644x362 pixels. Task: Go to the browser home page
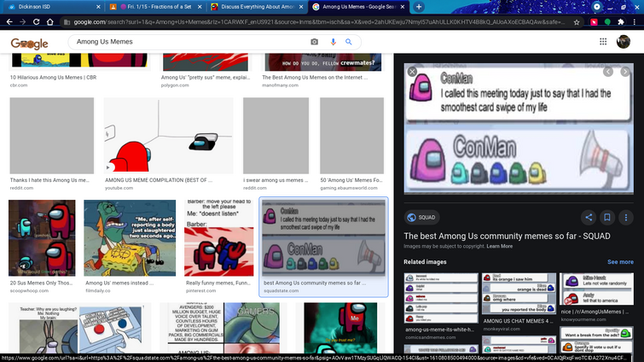click(49, 22)
